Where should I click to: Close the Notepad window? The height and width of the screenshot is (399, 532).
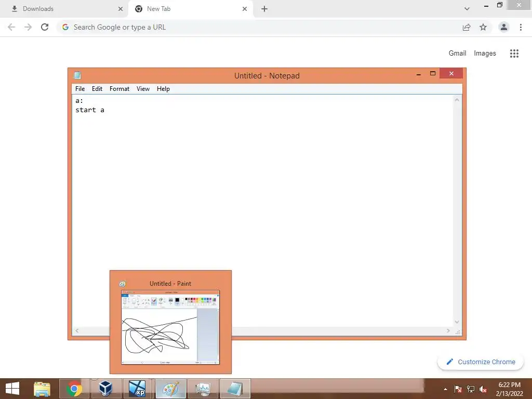(451, 74)
